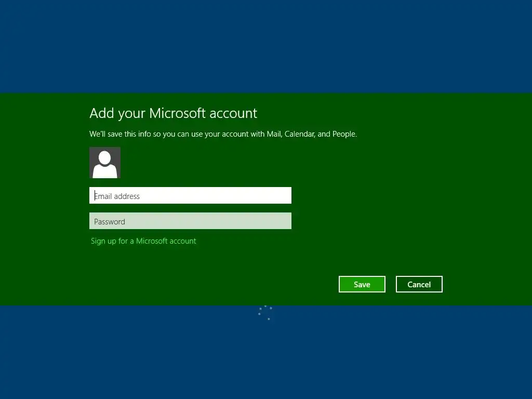Screen dimensions: 532x399
Task: Open Sign up for a Microsoft account link
Action: coord(143,241)
